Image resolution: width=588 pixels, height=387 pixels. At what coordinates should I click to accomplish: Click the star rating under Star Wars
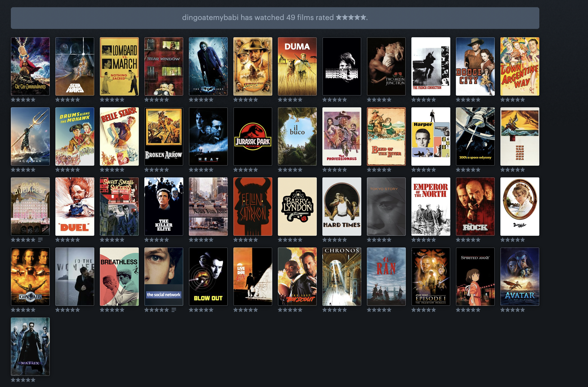click(x=68, y=100)
